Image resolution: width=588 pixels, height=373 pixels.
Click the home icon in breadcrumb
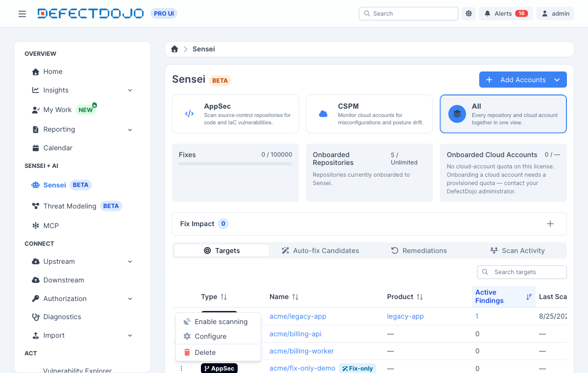(x=174, y=49)
